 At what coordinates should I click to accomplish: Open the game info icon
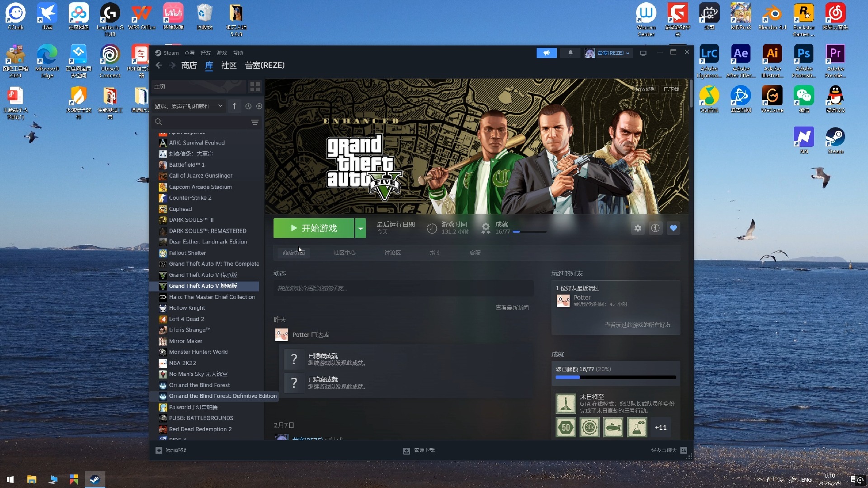tap(655, 228)
